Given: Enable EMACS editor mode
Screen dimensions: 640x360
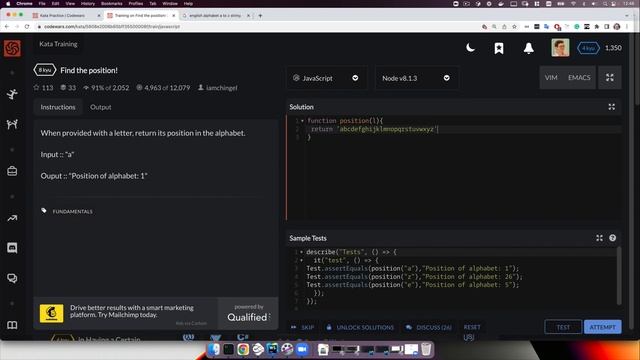Looking at the screenshot, I should [579, 78].
